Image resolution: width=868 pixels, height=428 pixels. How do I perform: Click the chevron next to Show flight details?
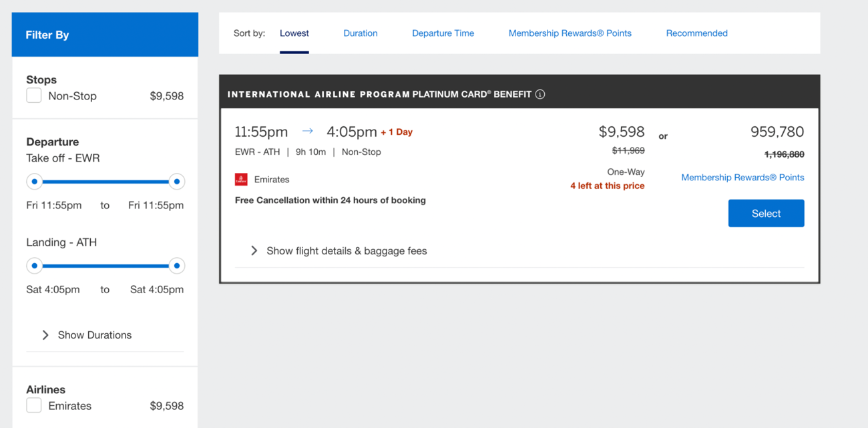[x=254, y=251]
